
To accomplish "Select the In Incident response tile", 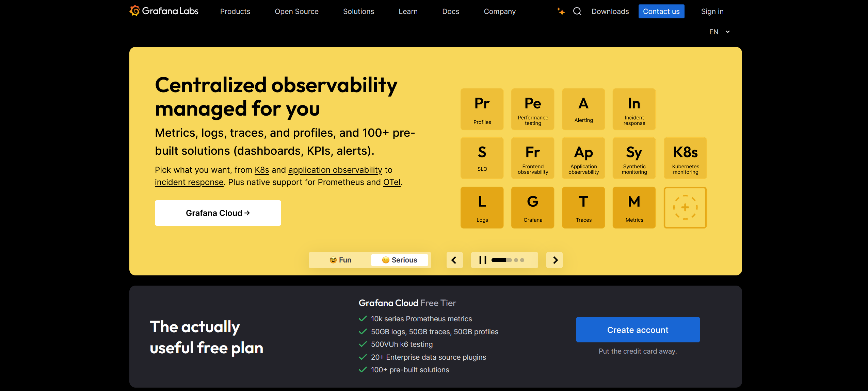I will [634, 109].
